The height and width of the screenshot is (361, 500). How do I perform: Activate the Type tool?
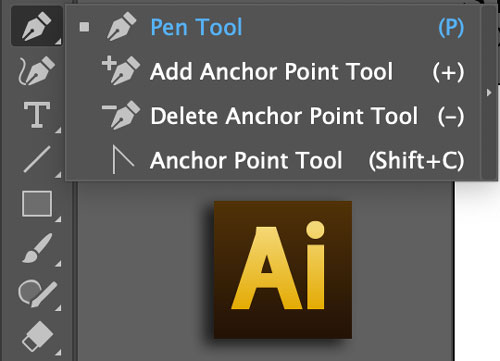[x=37, y=115]
